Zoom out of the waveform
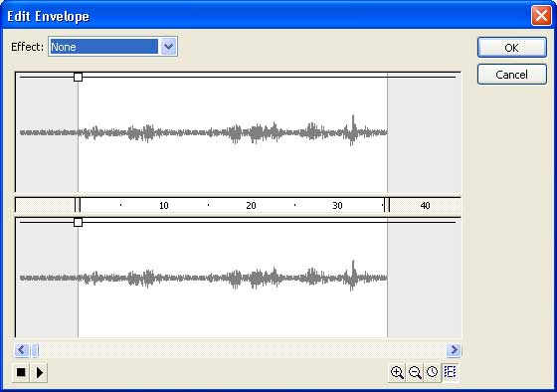557x392 pixels. click(x=415, y=372)
